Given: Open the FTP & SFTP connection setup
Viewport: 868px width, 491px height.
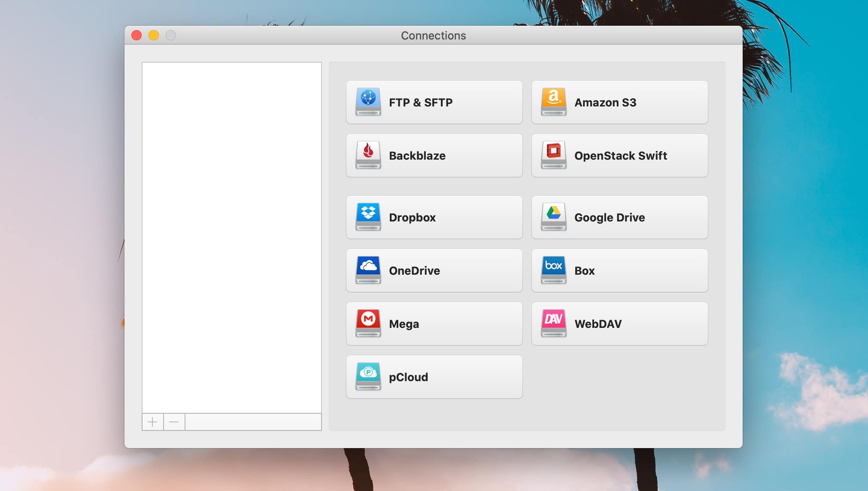Looking at the screenshot, I should coord(434,102).
